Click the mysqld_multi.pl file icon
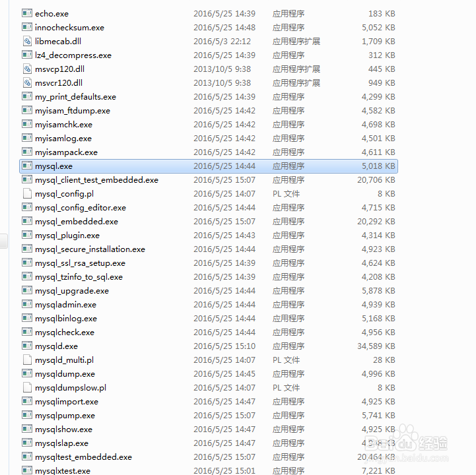Viewport: 476px width, 475px height. point(27,360)
